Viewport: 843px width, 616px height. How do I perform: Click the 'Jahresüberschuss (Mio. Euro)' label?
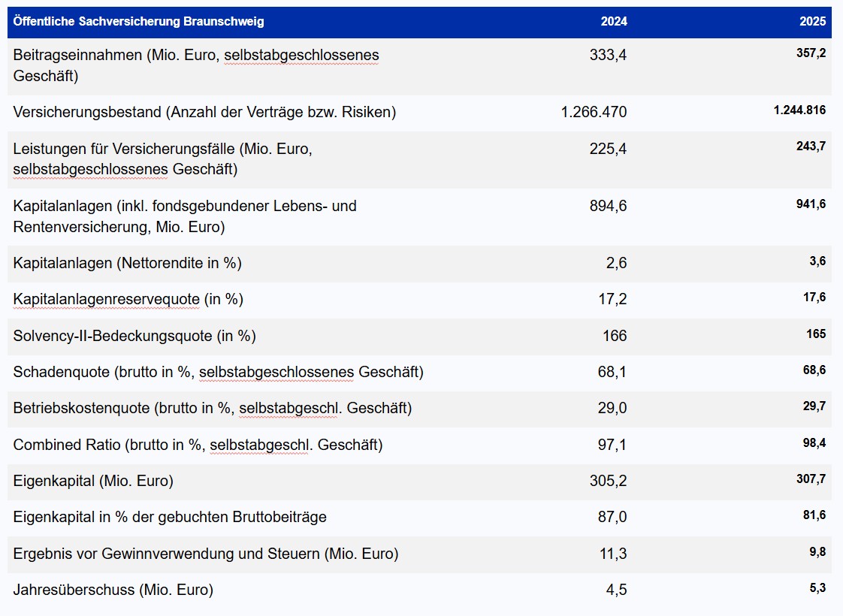coord(113,590)
